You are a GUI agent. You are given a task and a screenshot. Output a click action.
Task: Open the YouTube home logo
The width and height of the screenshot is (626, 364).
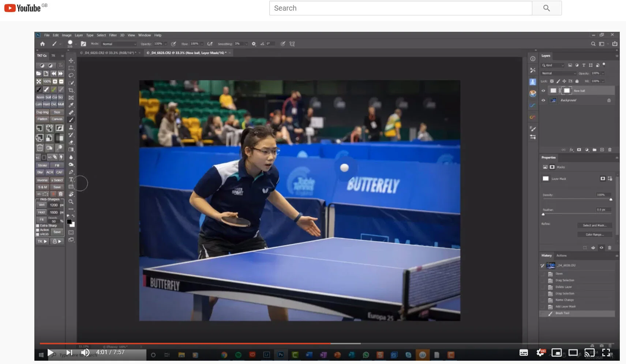point(23,8)
